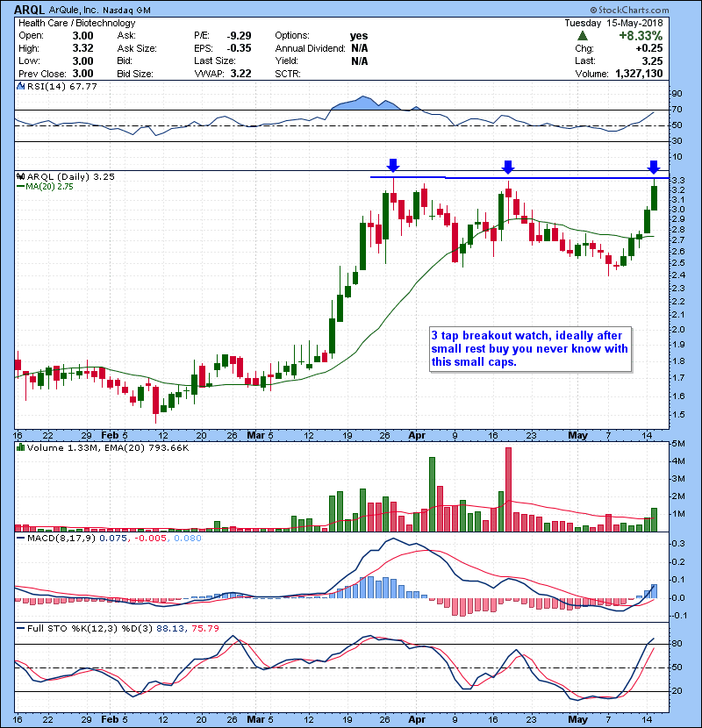Click the date Tuesday 15-May-2018

coord(613,23)
